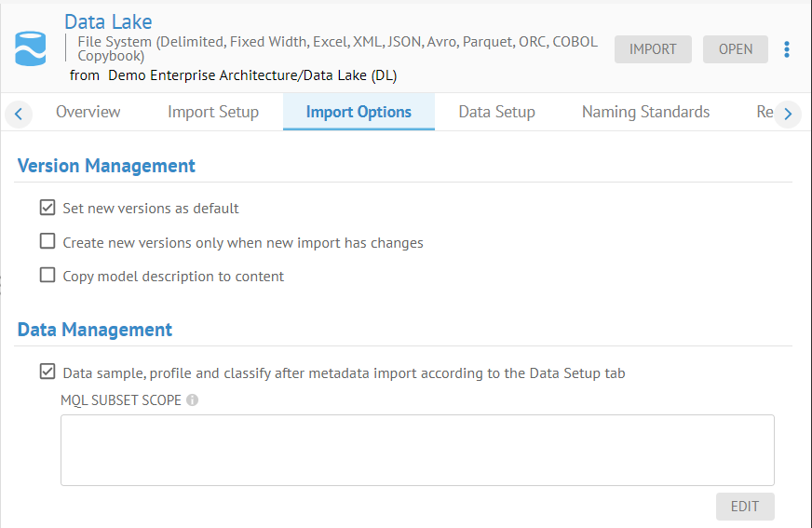Screen dimensions: 812x528
Task: Click the EDIT button below scope box
Action: click(x=744, y=507)
